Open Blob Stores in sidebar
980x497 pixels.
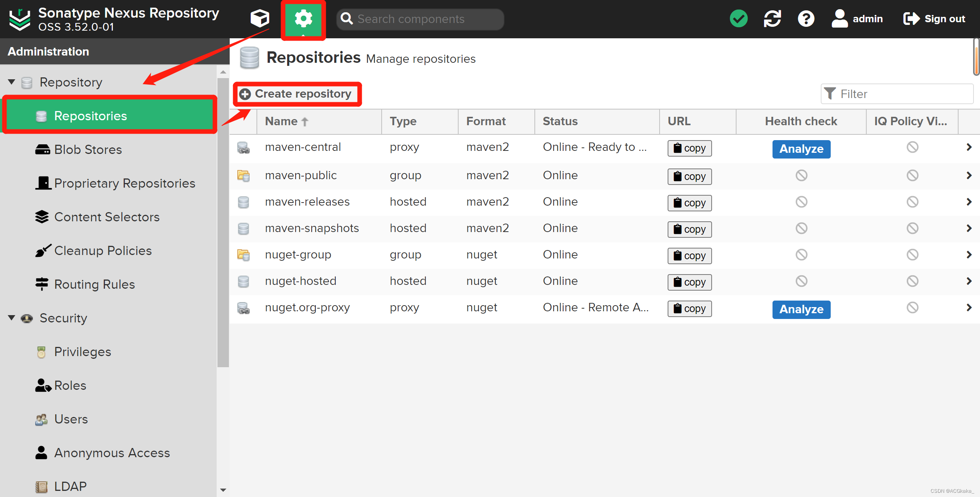tap(88, 150)
